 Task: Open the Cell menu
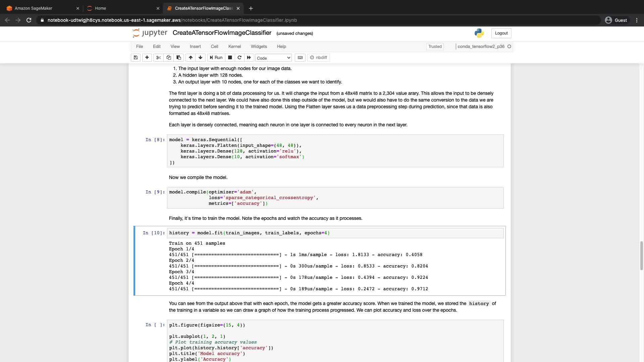click(x=214, y=47)
